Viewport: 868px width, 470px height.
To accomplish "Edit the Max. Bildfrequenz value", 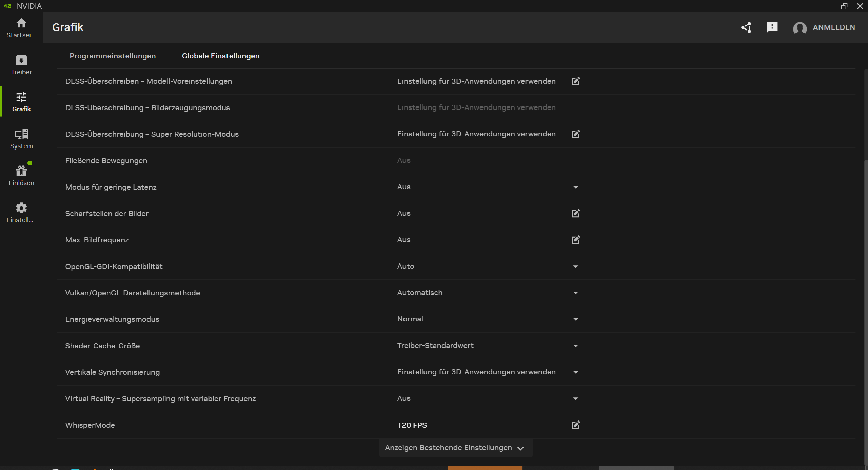I will (575, 240).
